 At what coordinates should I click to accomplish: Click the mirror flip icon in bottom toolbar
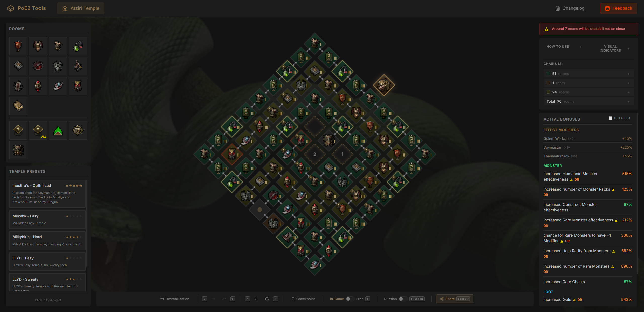[x=256, y=299]
